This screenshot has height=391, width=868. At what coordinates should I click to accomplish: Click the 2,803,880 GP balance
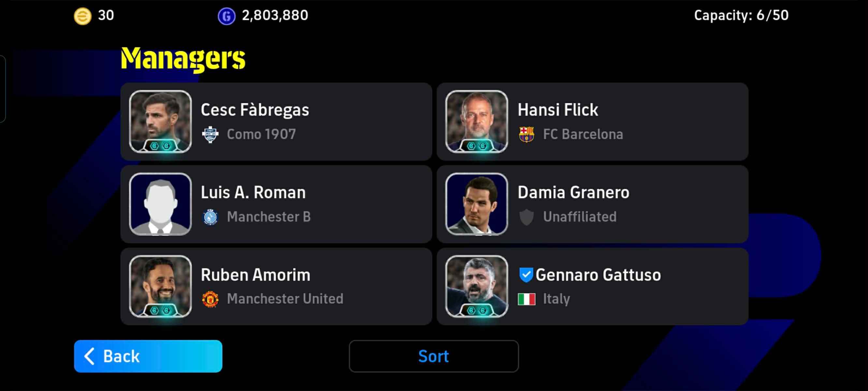tap(275, 16)
